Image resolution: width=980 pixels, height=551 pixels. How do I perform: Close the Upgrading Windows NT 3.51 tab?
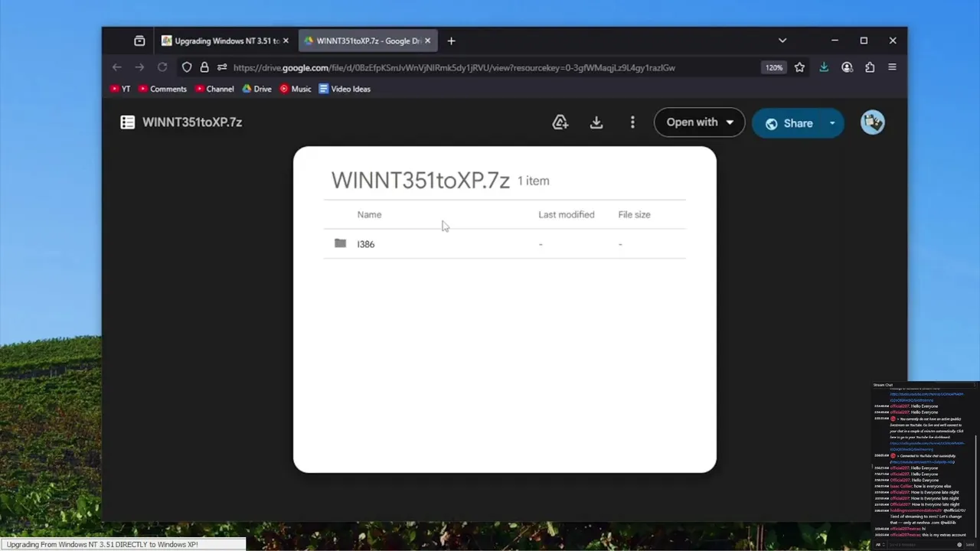(x=286, y=41)
